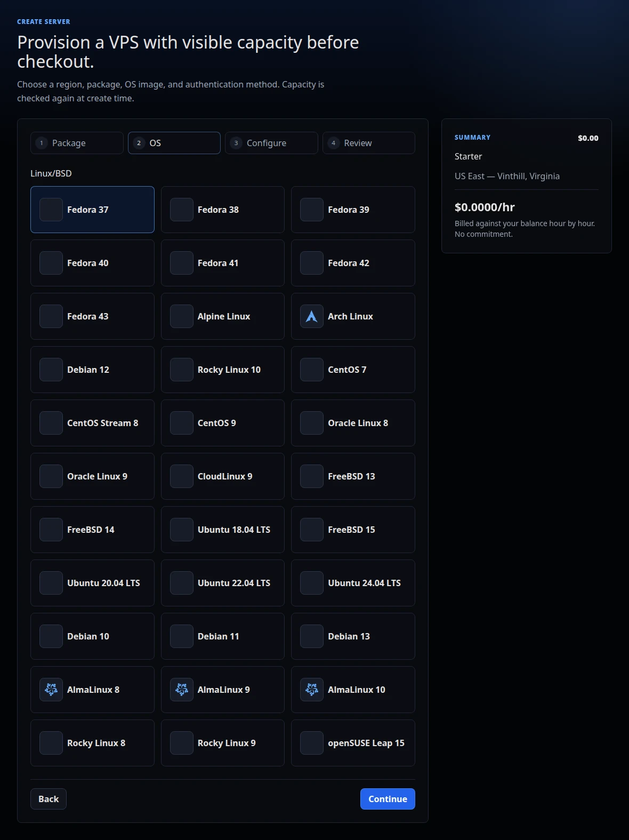Jump to the Review step tab

pyautogui.click(x=369, y=143)
